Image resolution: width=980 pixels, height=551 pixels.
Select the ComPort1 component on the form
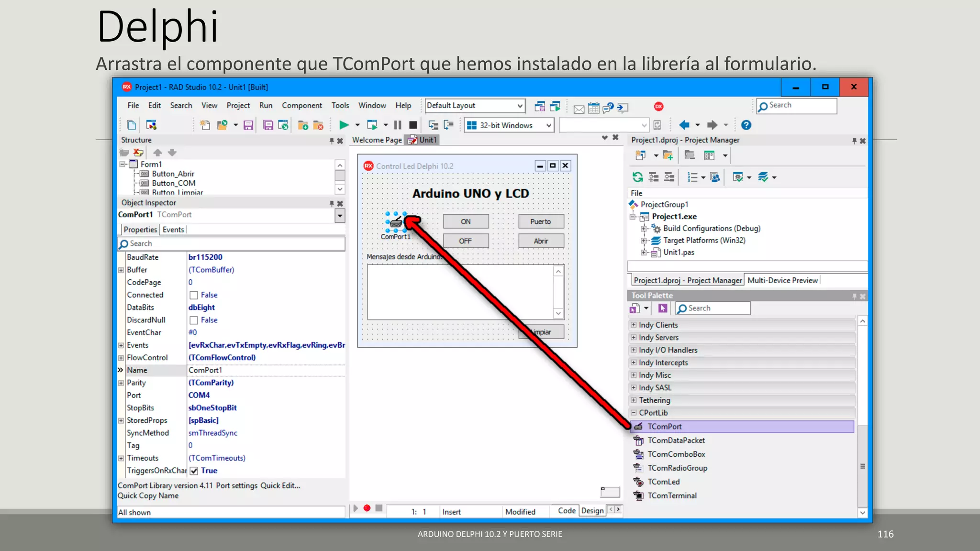pyautogui.click(x=396, y=222)
